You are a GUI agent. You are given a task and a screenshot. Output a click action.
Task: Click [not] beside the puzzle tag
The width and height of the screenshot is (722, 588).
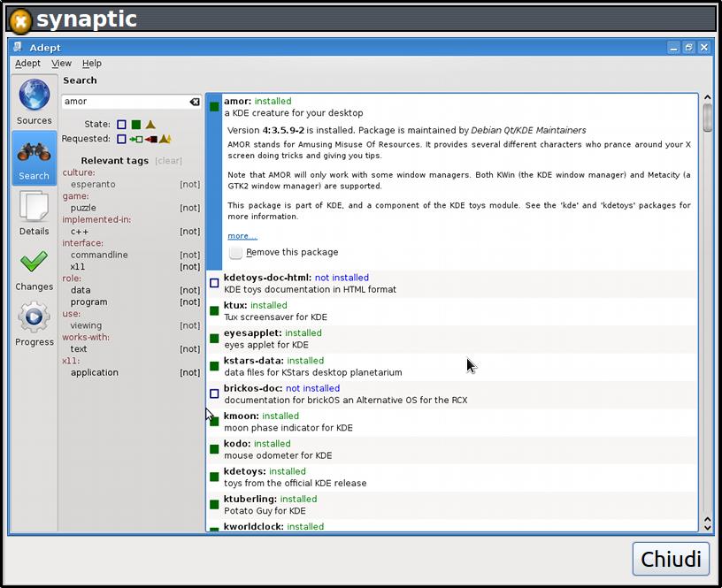point(189,208)
